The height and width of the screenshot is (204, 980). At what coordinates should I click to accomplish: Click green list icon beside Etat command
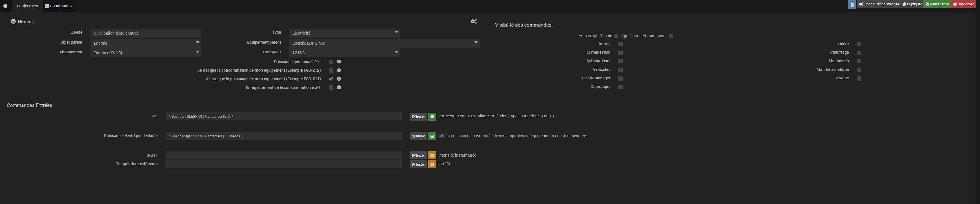point(432,117)
